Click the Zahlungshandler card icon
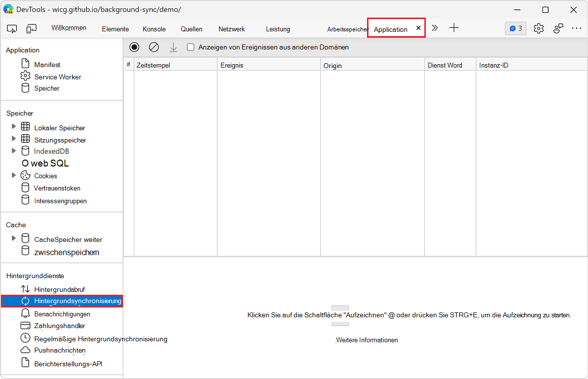The height and width of the screenshot is (379, 588). pyautogui.click(x=25, y=326)
